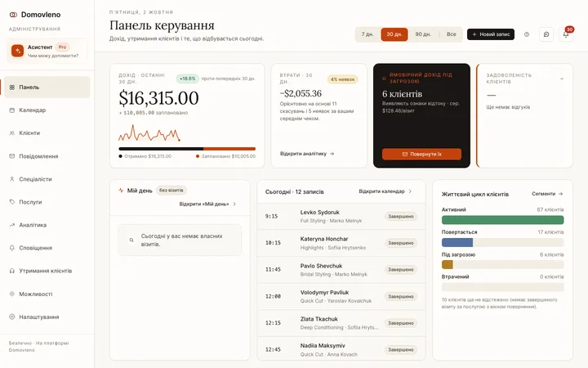Click the 67 клієнтів count
The height and width of the screenshot is (368, 588).
[550, 209]
